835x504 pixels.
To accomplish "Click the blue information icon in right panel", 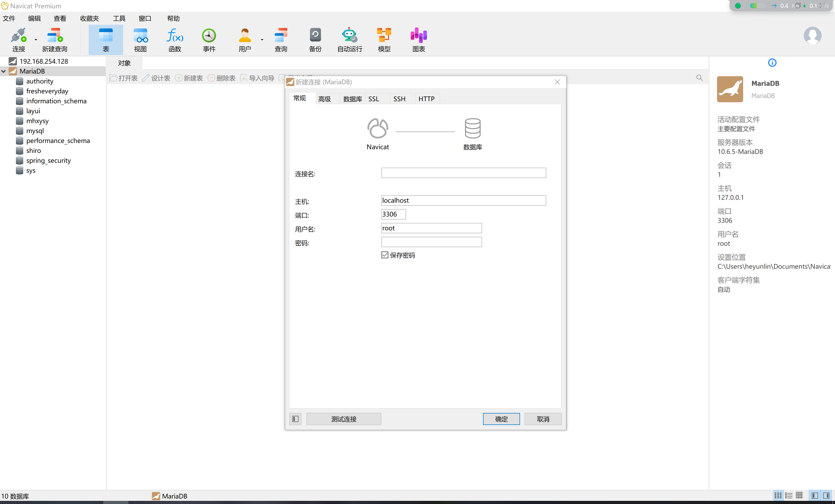I will pos(772,63).
